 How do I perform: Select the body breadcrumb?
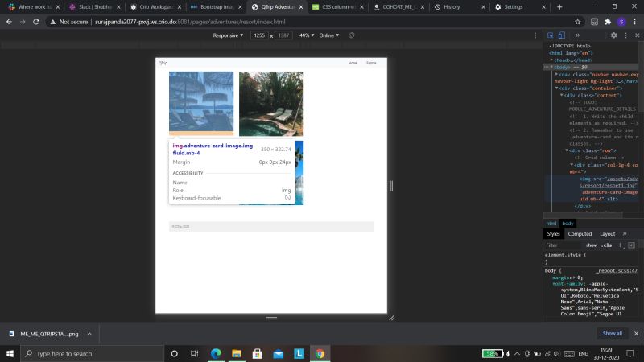568,224
